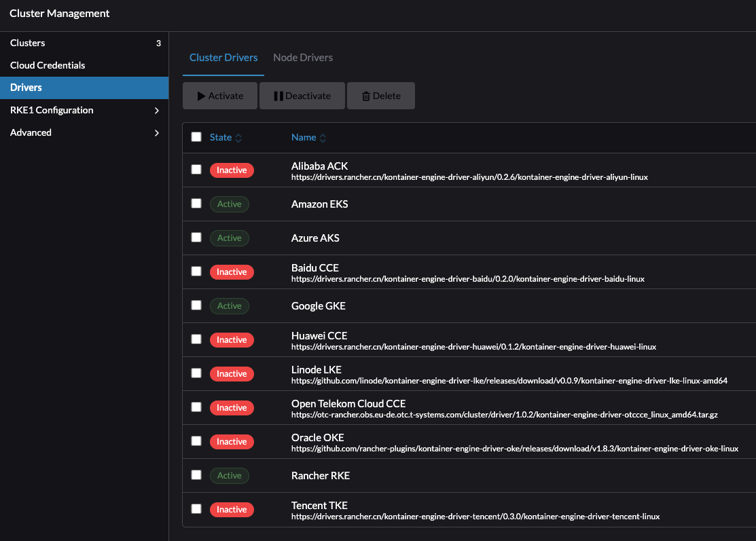Click the tencent driver URL text

[x=475, y=517]
